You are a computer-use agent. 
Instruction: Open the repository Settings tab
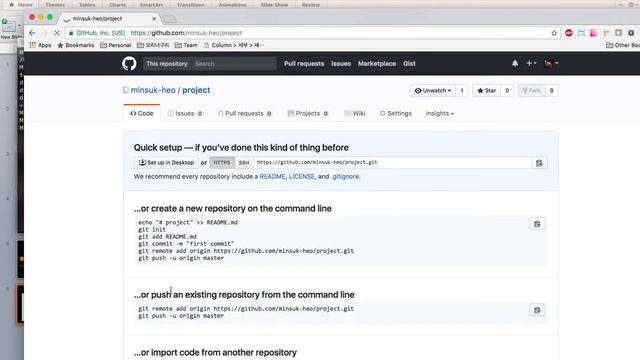pyautogui.click(x=396, y=113)
